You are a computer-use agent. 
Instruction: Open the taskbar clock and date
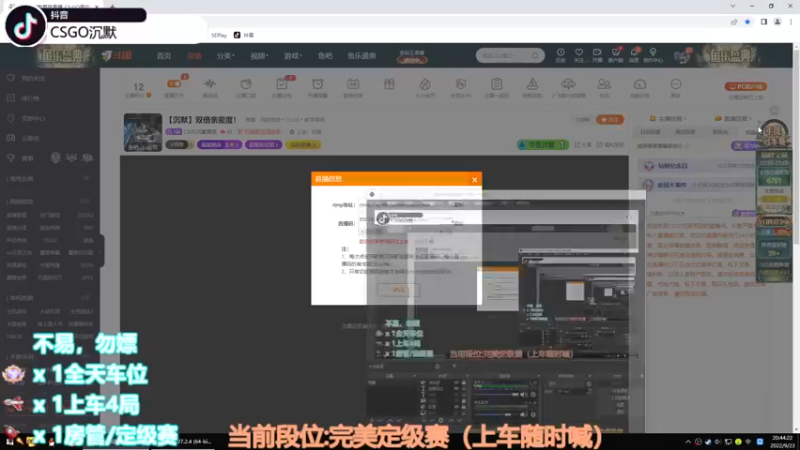782,442
